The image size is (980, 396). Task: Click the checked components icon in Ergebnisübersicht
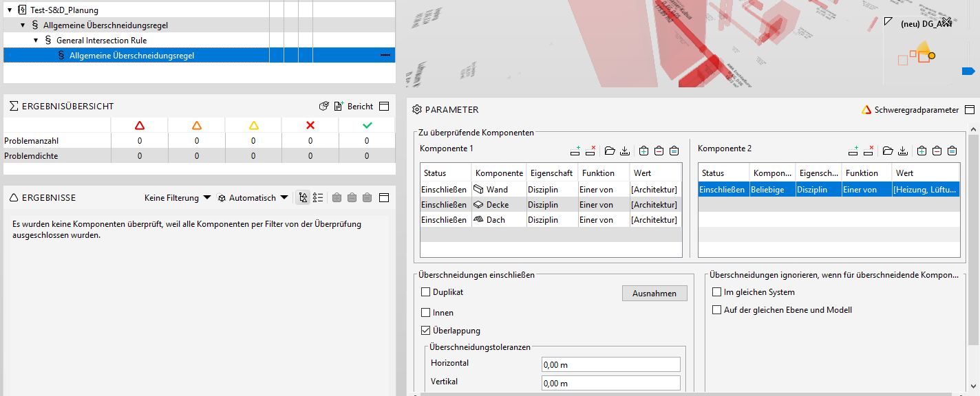pos(324,107)
